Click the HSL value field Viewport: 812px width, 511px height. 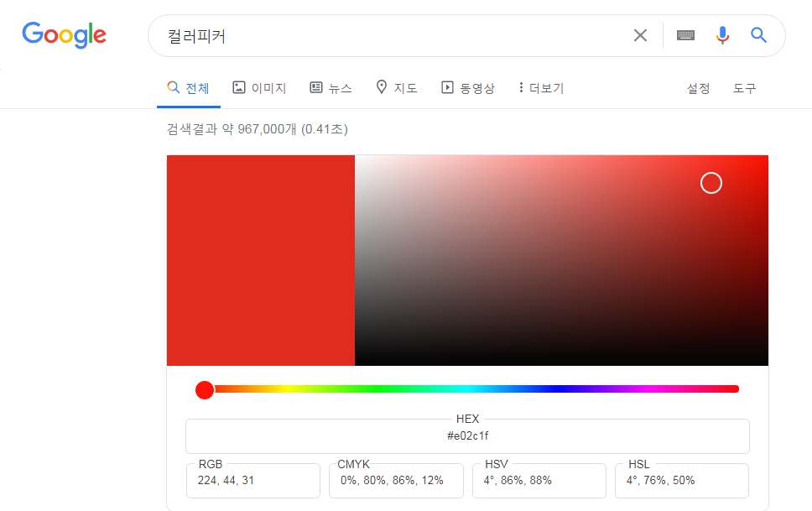[682, 481]
